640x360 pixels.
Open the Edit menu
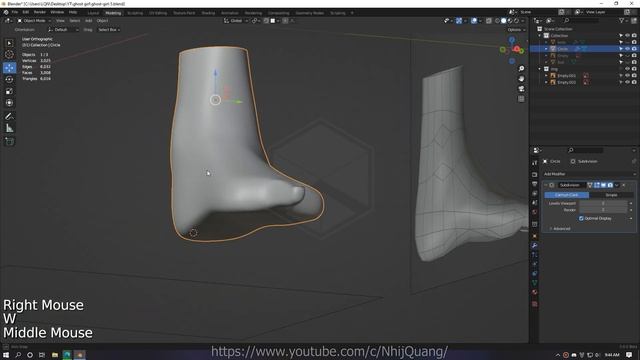26,12
